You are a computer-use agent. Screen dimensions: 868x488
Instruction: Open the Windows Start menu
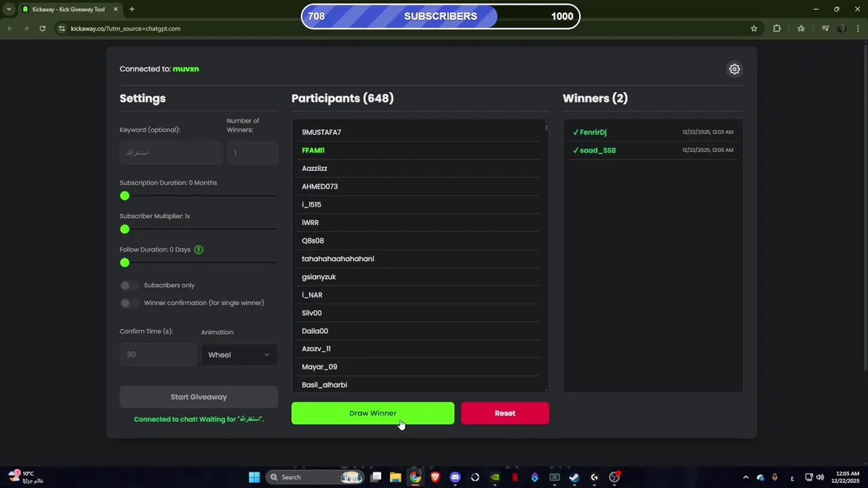click(254, 477)
